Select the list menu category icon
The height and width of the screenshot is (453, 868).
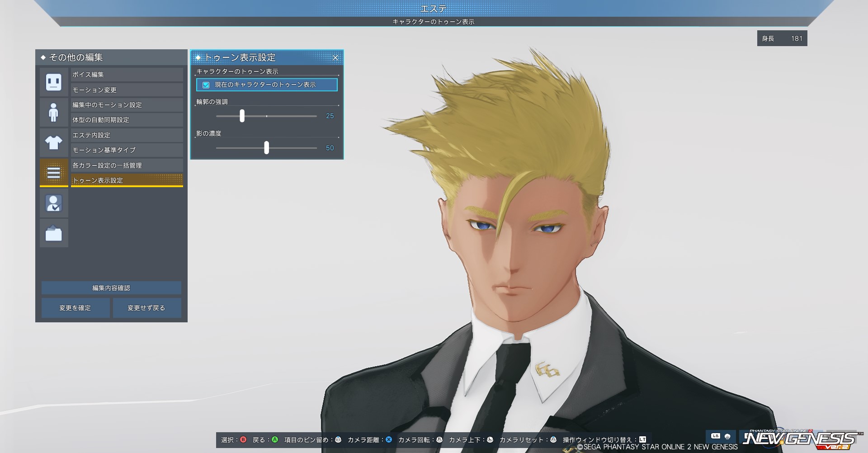54,173
